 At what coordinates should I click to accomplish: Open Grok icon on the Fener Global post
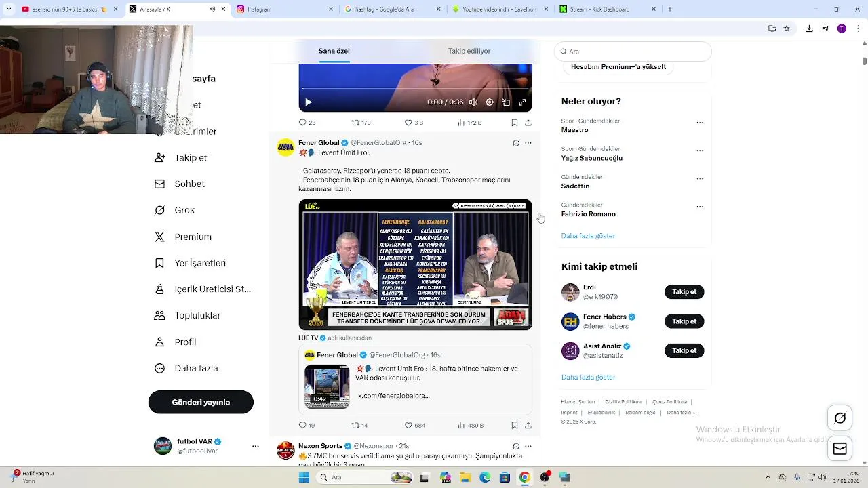tap(516, 143)
